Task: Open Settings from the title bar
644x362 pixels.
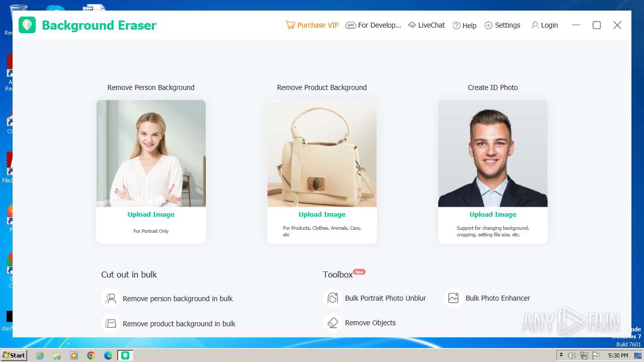Action: [502, 25]
